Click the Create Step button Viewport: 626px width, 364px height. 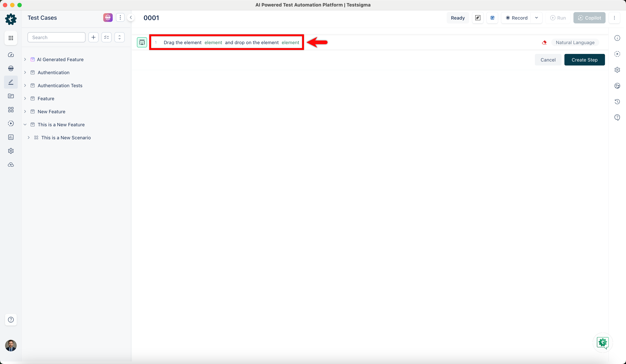(584, 60)
